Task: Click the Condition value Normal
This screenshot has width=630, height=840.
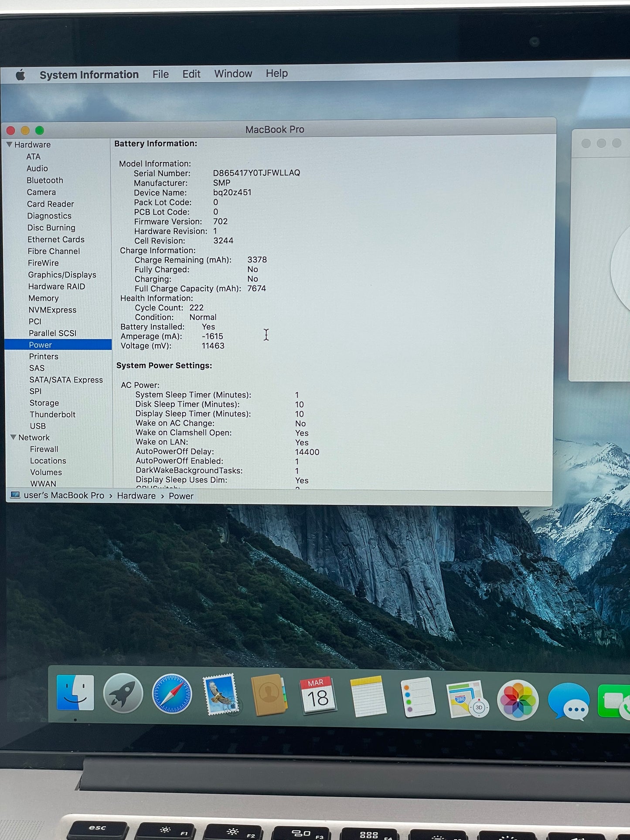Action: pyautogui.click(x=203, y=317)
